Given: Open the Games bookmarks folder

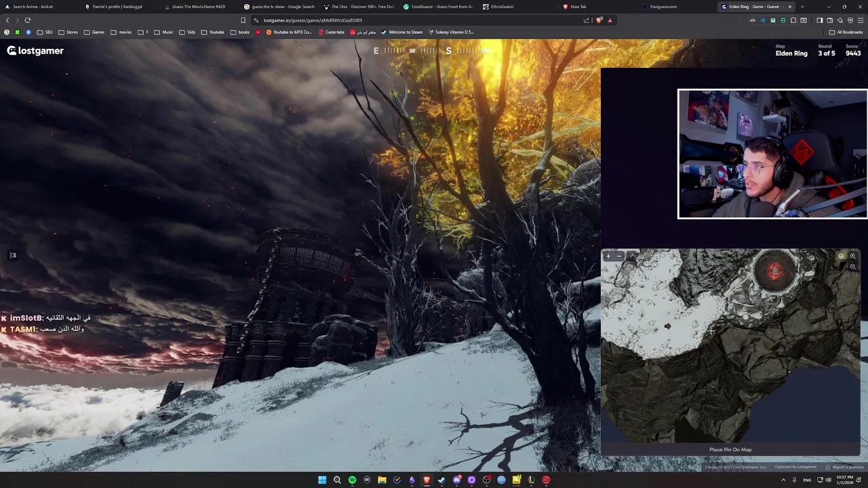Looking at the screenshot, I should click(x=94, y=32).
